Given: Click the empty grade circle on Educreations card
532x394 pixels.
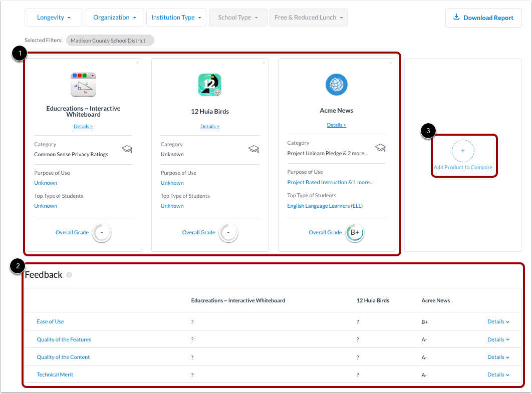Looking at the screenshot, I should click(x=102, y=233).
